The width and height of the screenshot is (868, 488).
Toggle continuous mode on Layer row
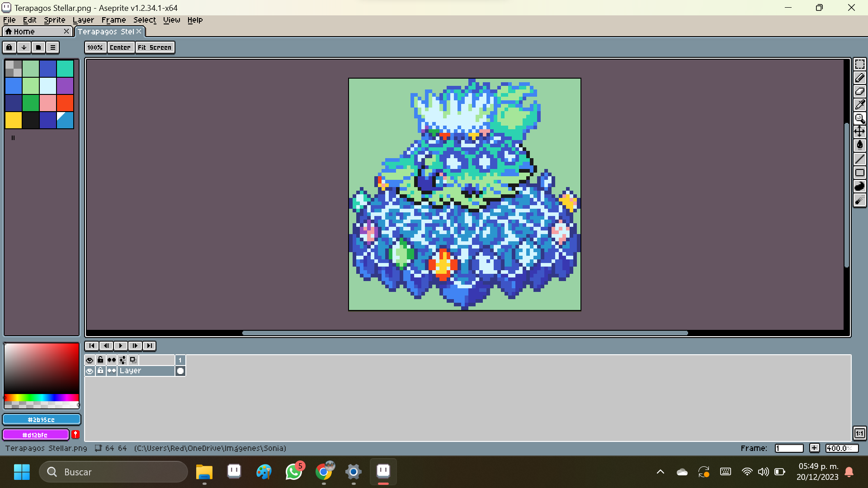[x=111, y=371]
